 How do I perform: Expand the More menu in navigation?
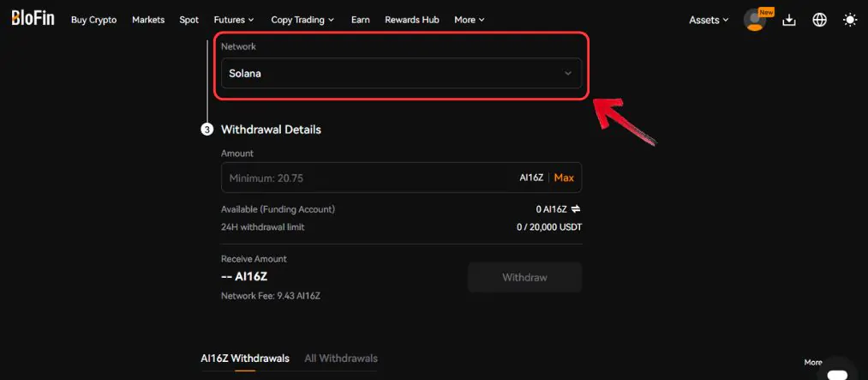point(470,20)
